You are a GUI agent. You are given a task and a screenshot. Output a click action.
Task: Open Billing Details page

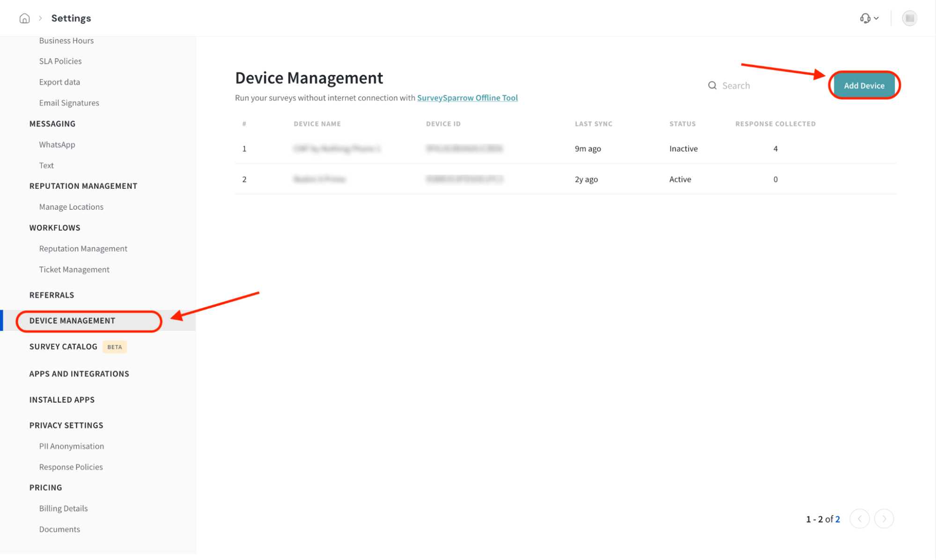(63, 508)
